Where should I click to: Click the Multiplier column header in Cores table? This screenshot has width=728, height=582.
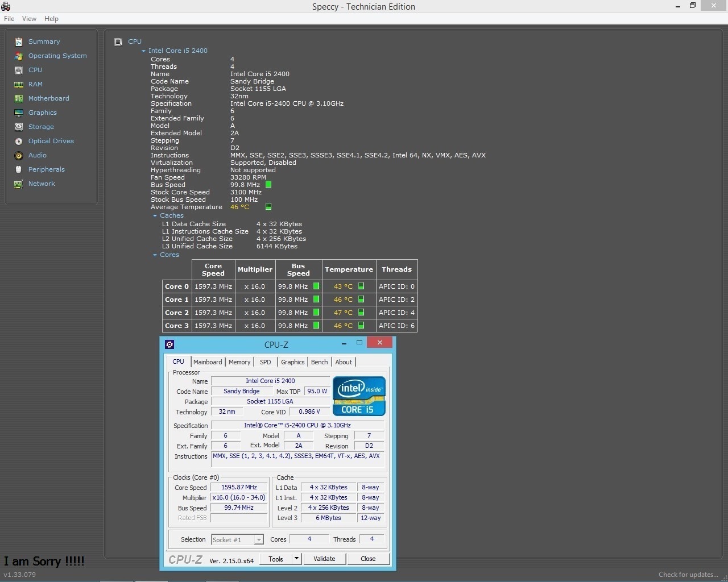click(255, 269)
